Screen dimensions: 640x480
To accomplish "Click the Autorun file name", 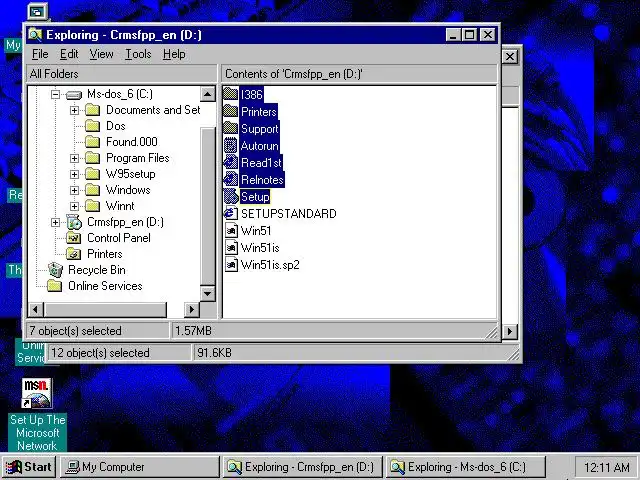I will [x=260, y=146].
